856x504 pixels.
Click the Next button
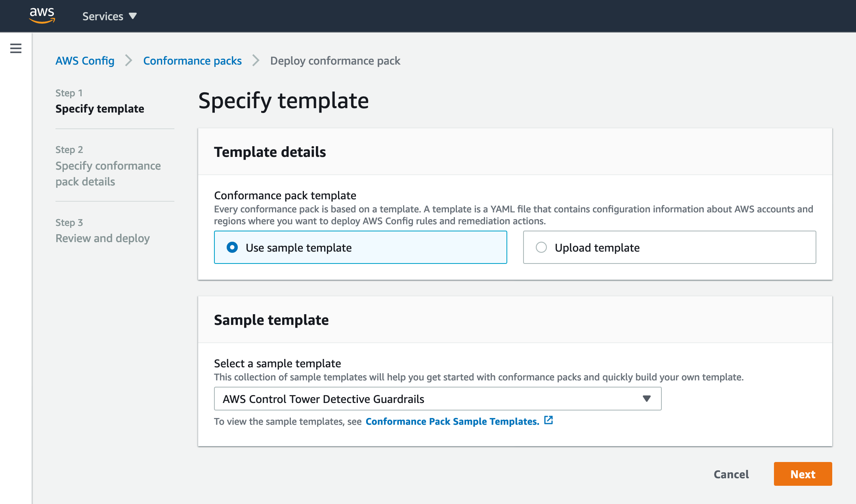(803, 474)
